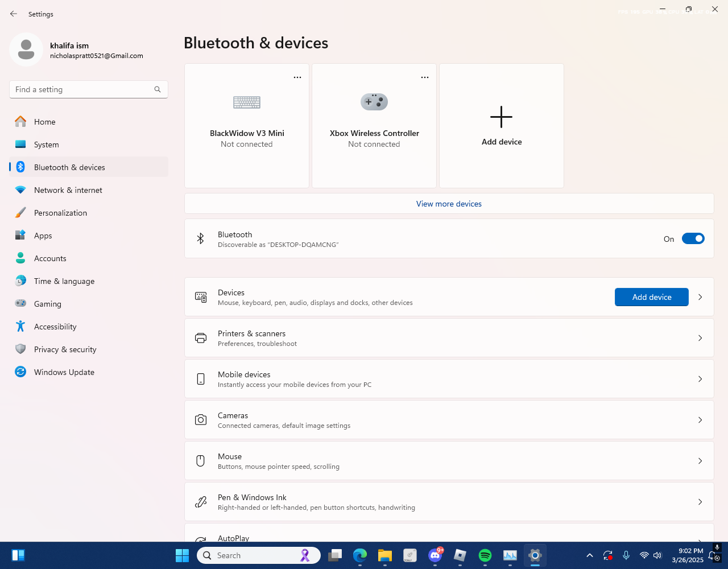Viewport: 728px width, 569px height.
Task: Open Accessibility settings
Action: pyautogui.click(x=89, y=327)
